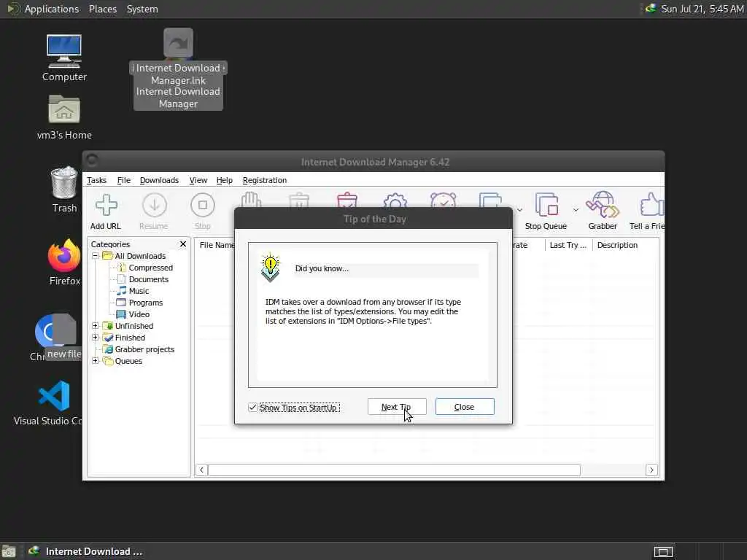Expand the Finished tree node

click(96, 338)
